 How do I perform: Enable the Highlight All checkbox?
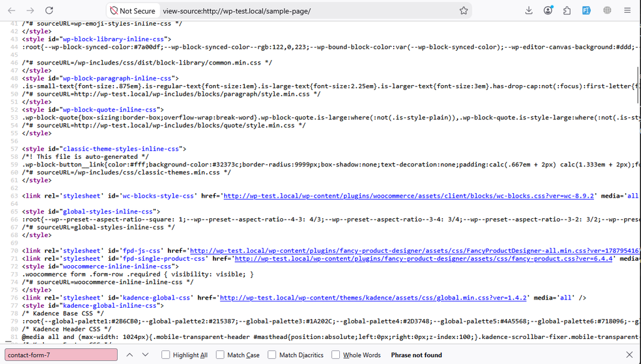pyautogui.click(x=165, y=355)
